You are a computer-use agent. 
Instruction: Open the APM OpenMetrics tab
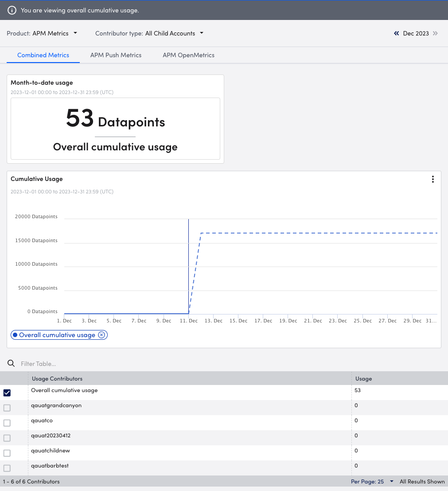click(x=188, y=55)
